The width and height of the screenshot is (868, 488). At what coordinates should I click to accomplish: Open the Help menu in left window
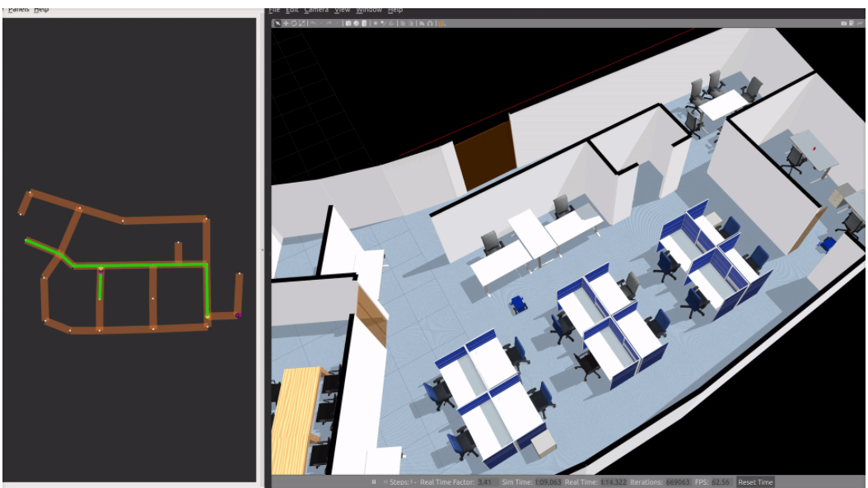coord(41,9)
